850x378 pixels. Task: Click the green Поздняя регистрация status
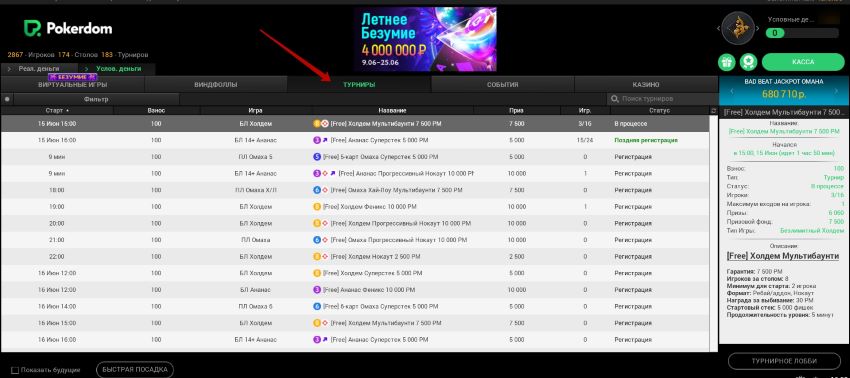646,140
